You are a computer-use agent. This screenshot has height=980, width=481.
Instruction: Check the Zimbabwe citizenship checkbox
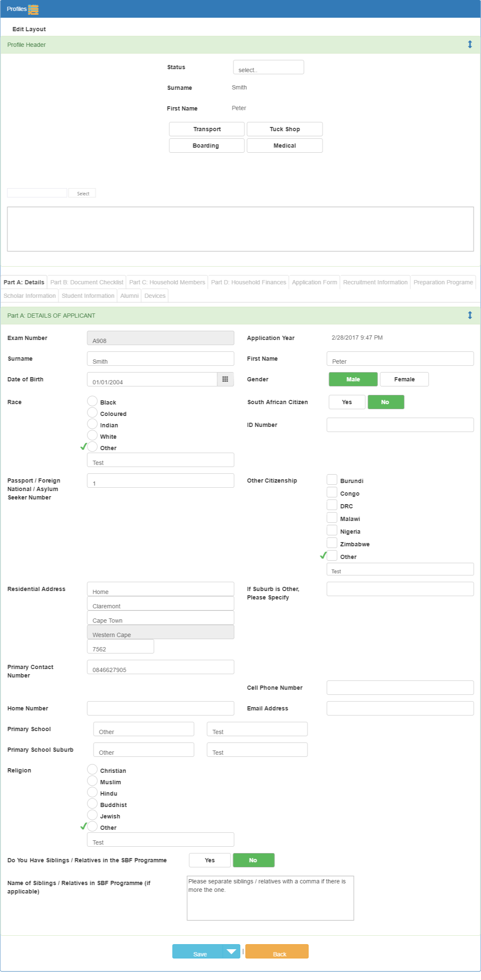(x=332, y=543)
